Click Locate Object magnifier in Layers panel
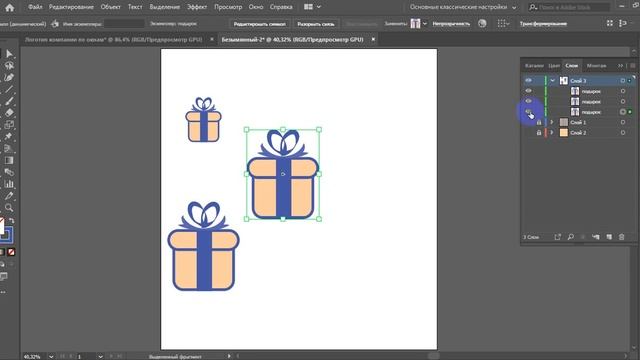Viewport: 640px width, 360px height. pyautogui.click(x=571, y=237)
